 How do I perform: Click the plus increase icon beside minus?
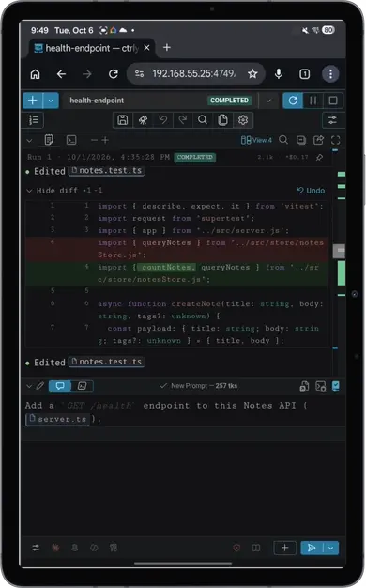105,140
